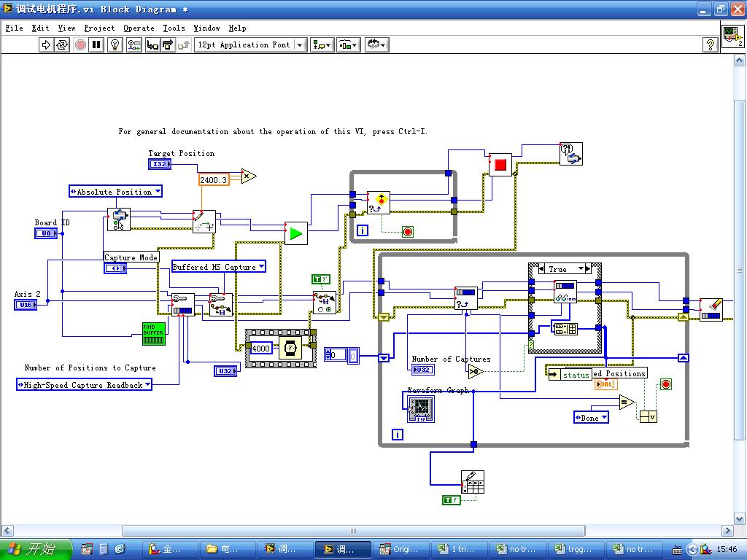Open the Tools menu
The width and height of the screenshot is (747, 560).
[174, 28]
